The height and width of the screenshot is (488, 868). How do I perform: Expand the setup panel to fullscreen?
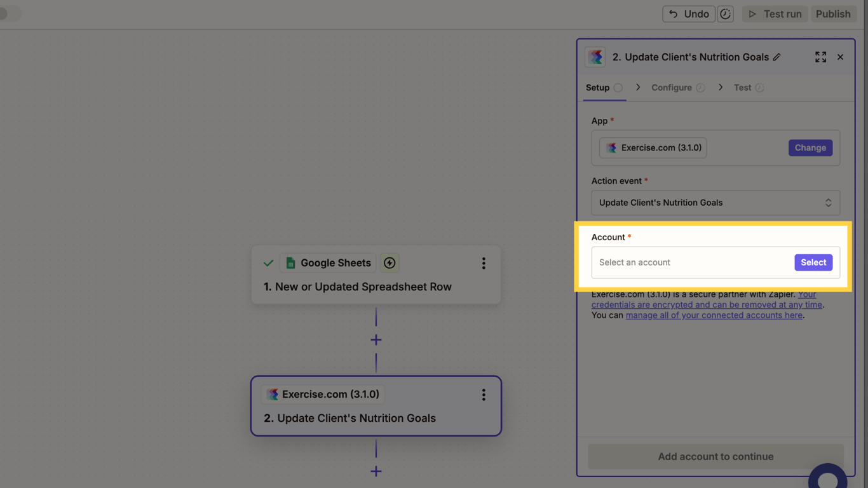coord(820,57)
